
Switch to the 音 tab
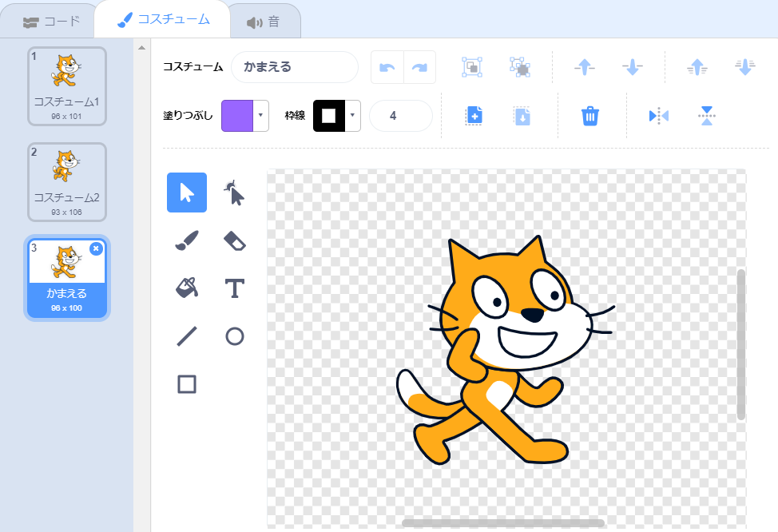[264, 22]
